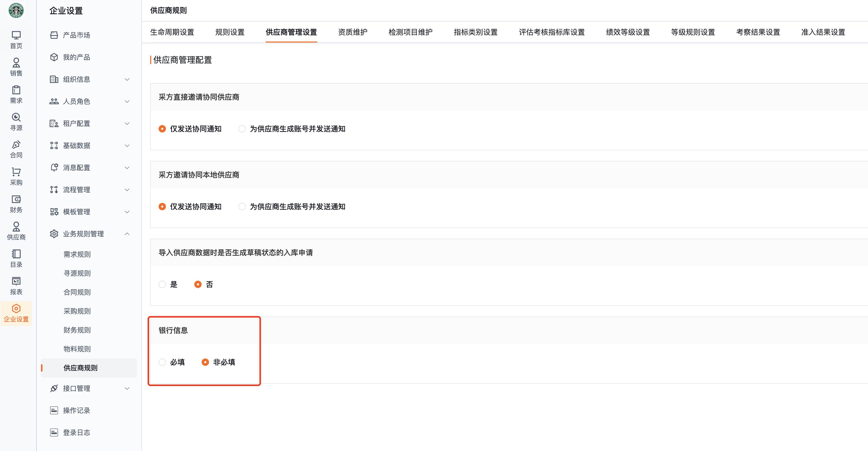Expand the 组织信息 chevron
This screenshot has height=451, width=868.
point(127,79)
